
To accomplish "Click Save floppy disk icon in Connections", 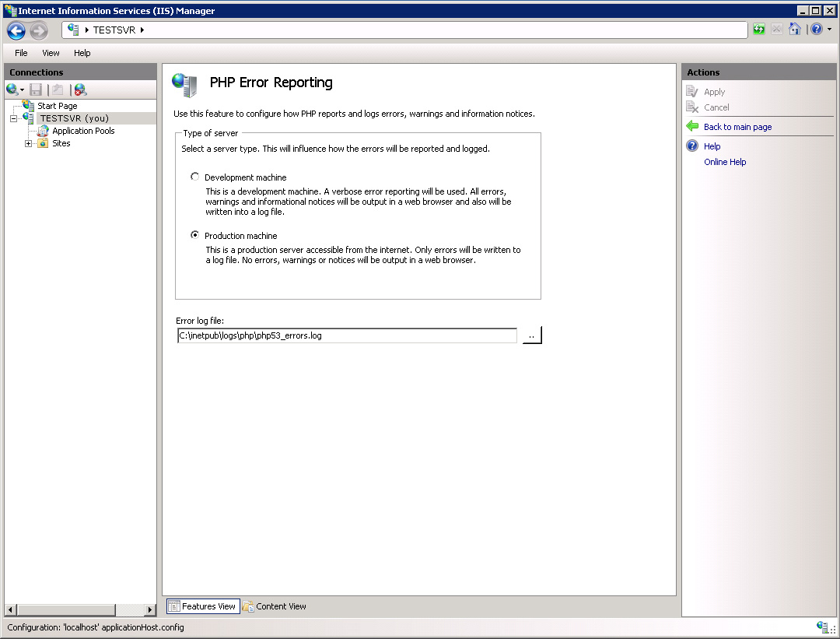I will pos(36,90).
